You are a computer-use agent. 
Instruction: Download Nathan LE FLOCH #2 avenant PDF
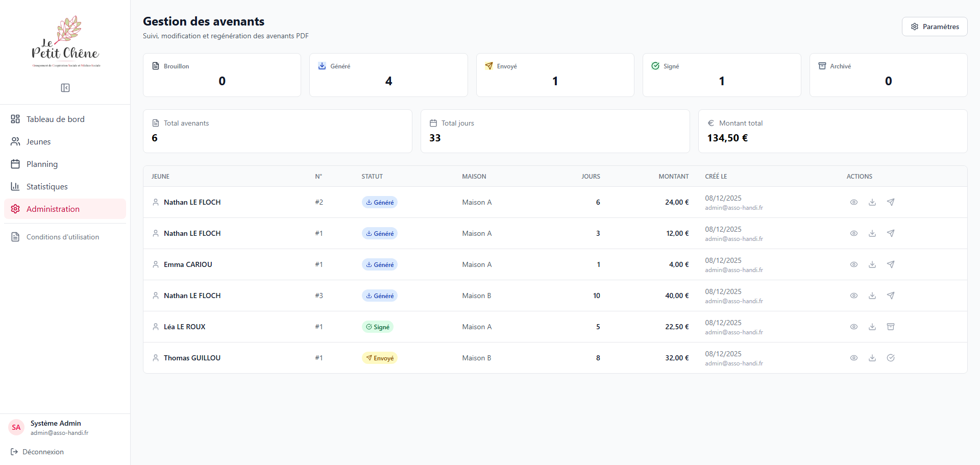click(872, 202)
